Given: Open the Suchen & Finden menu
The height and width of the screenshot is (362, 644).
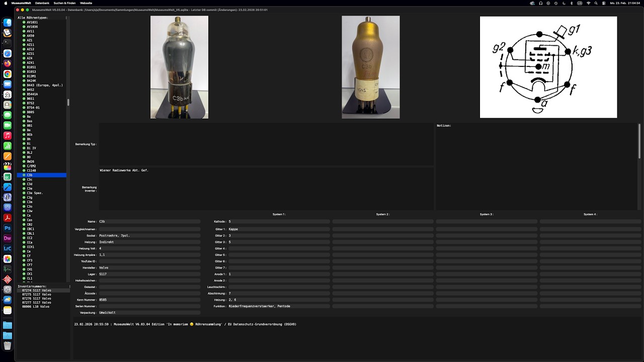Looking at the screenshot, I should tap(64, 3).
